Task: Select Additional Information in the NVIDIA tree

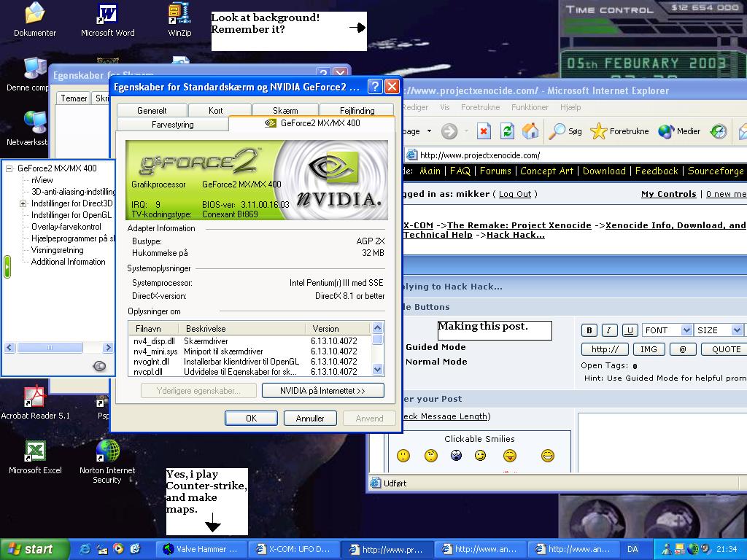Action: pyautogui.click(x=68, y=262)
